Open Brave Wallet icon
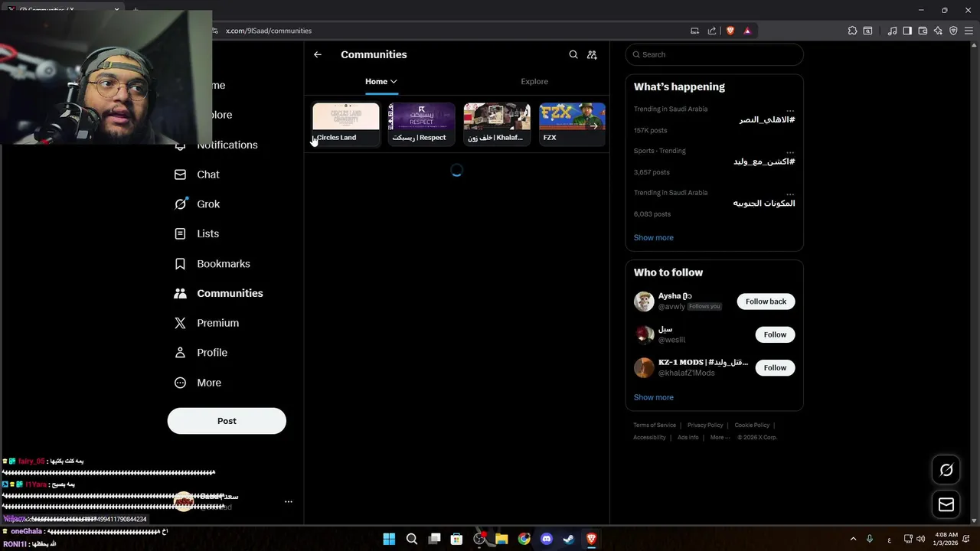Viewport: 980px width, 551px height. 923,31
